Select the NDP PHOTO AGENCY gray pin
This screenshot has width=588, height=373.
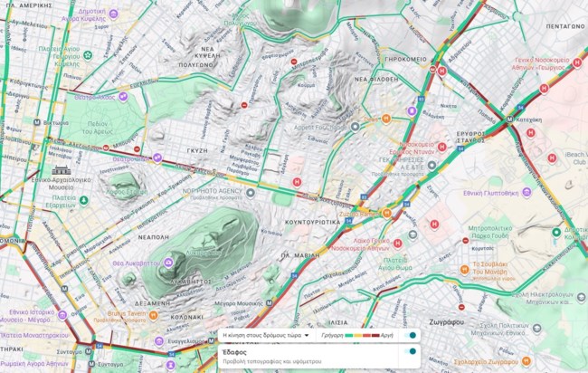point(250,193)
